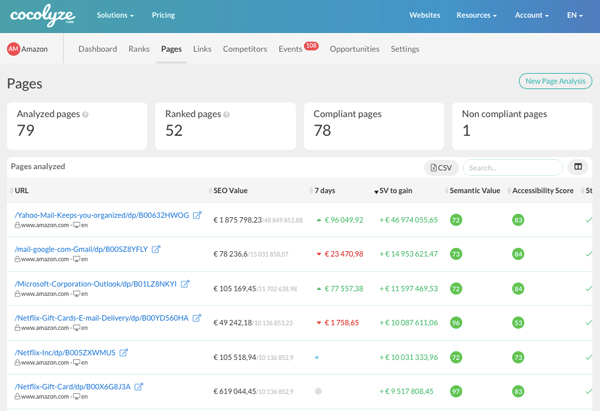Image resolution: width=600 pixels, height=411 pixels.
Task: Expand the Solutions dropdown menu
Action: click(x=115, y=15)
